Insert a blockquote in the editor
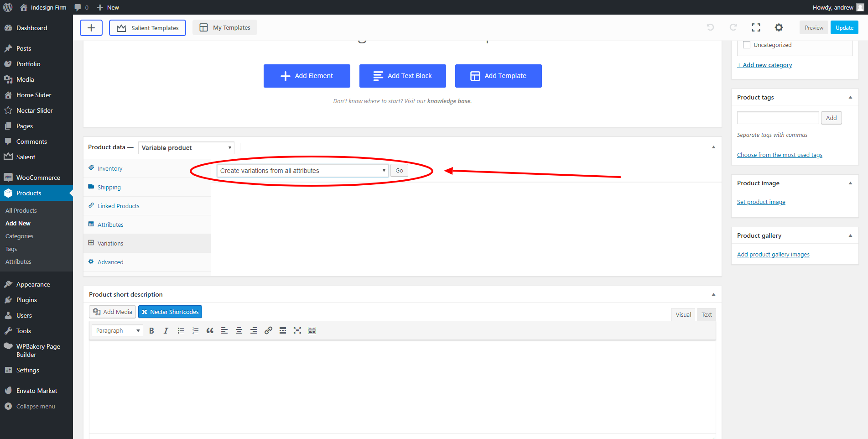The image size is (868, 439). point(210,331)
